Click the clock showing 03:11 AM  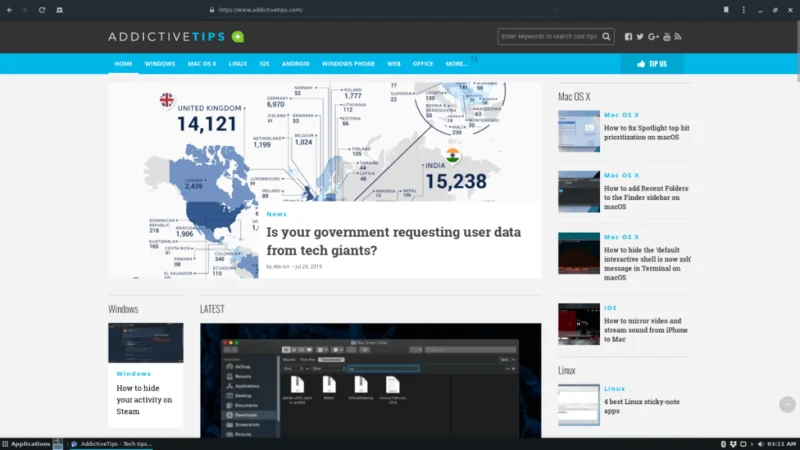coord(781,444)
